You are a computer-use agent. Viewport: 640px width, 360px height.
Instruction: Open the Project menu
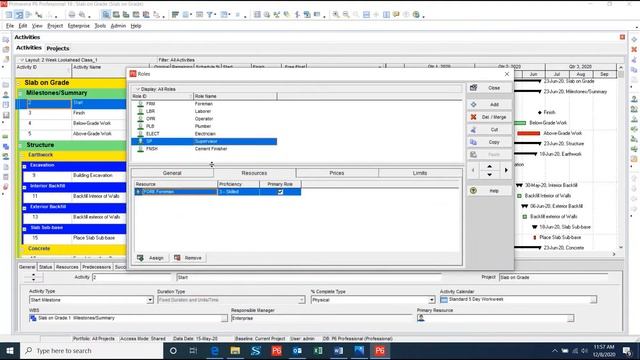pyautogui.click(x=55, y=26)
